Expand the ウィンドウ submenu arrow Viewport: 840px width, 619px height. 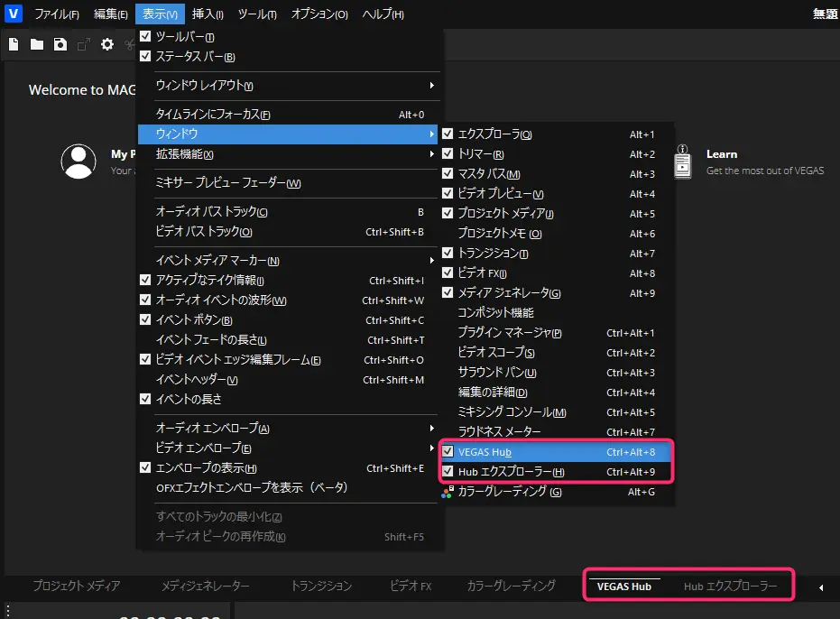pos(432,134)
